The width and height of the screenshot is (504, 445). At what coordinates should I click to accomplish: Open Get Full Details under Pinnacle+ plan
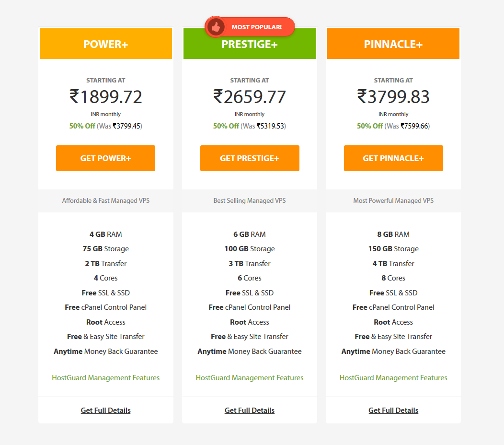(393, 410)
